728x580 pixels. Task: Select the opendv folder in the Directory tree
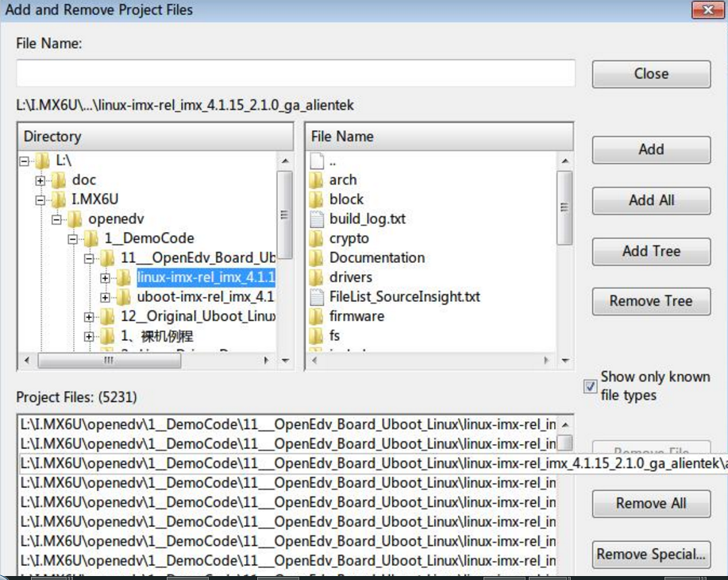(x=114, y=218)
